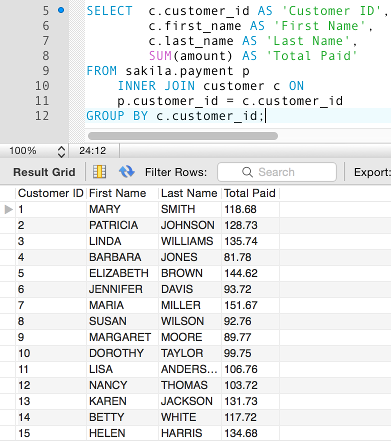
Task: Select cell DOROTHY
Action: [122, 353]
